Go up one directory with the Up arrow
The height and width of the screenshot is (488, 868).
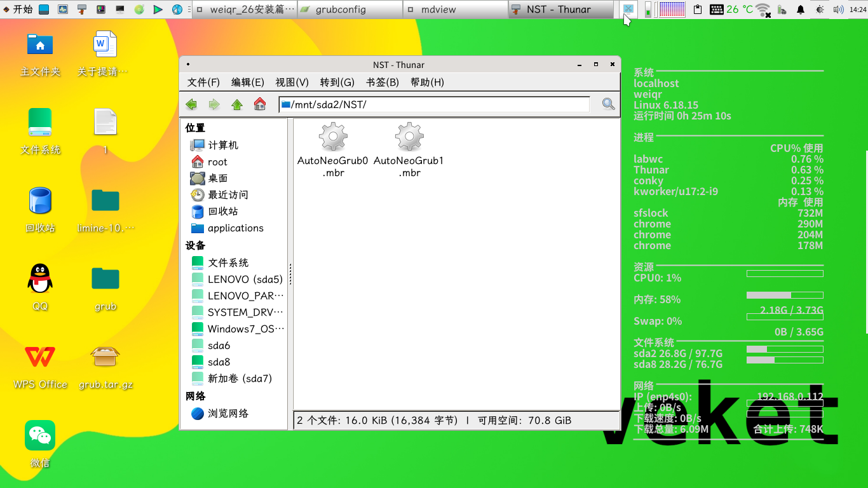[x=236, y=104]
